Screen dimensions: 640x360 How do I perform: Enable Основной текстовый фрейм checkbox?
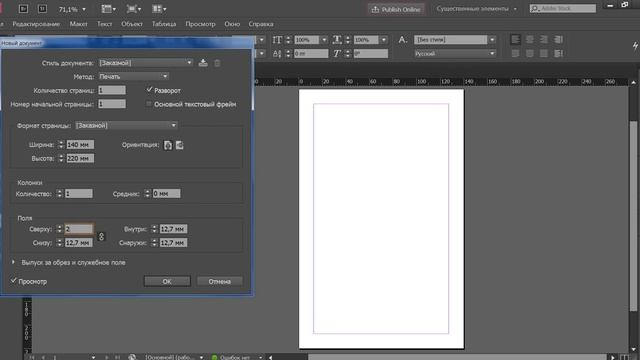click(x=149, y=104)
